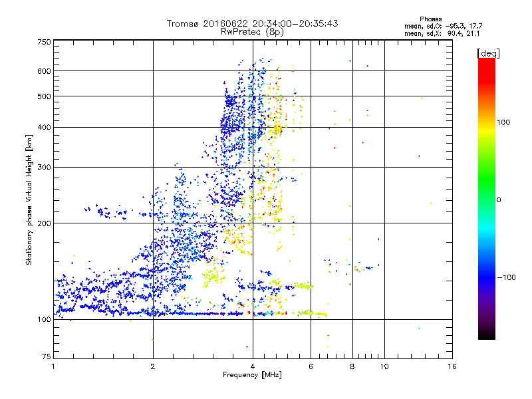Click the x-axis label '2'
Screen dimensions: 532x399
[153, 366]
